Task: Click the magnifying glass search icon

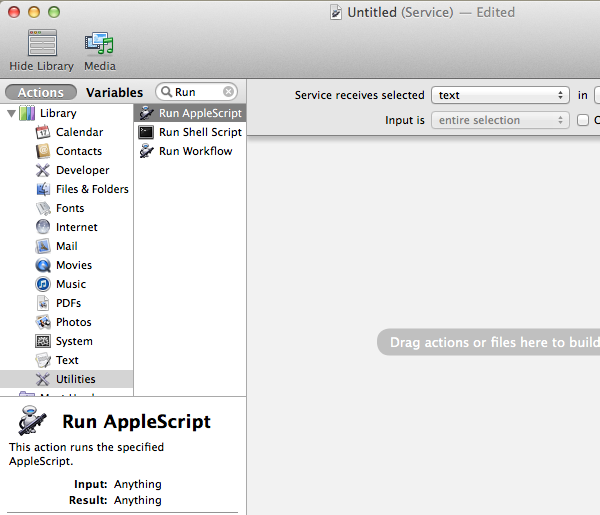Action: (x=166, y=92)
